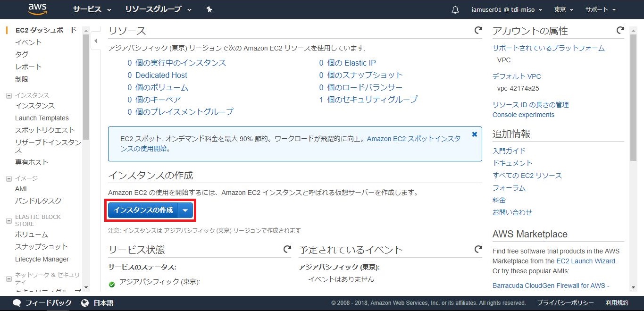Click the インスタンスの作成 button
Image resolution: width=644 pixels, height=311 pixels.
(143, 210)
